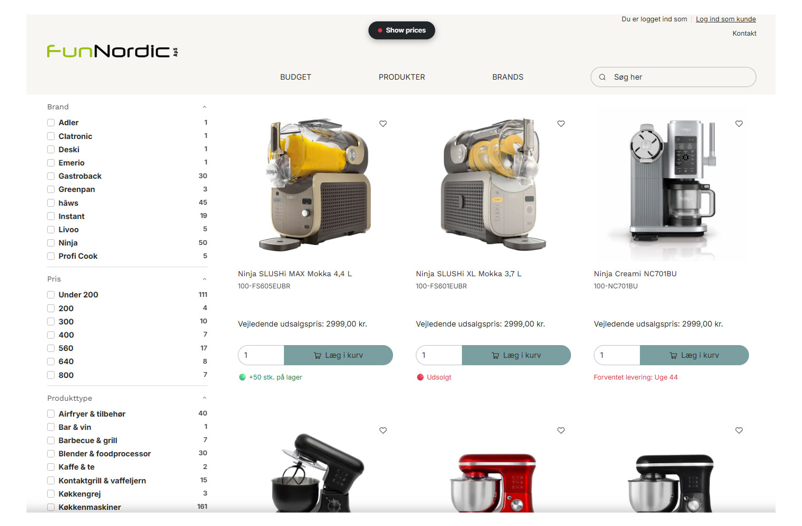Favorite the black stand mixer with silver bowl
Screen dimensions: 802x526
pyautogui.click(x=739, y=430)
